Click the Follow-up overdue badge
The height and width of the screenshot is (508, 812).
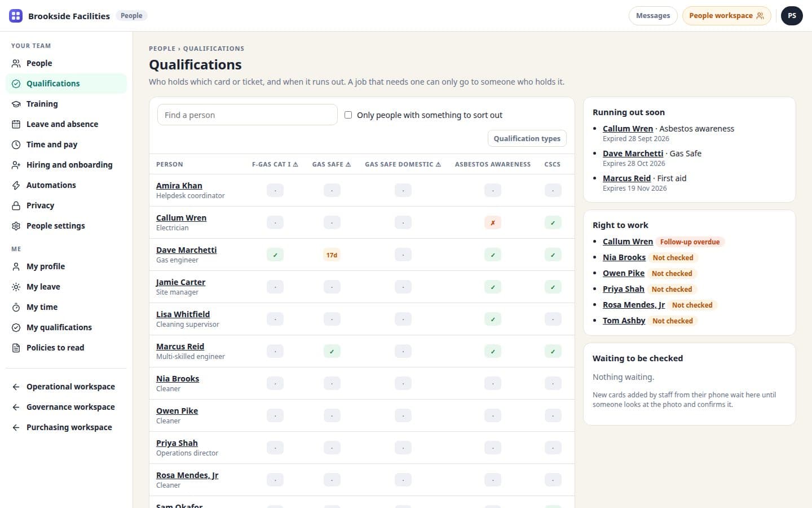690,242
